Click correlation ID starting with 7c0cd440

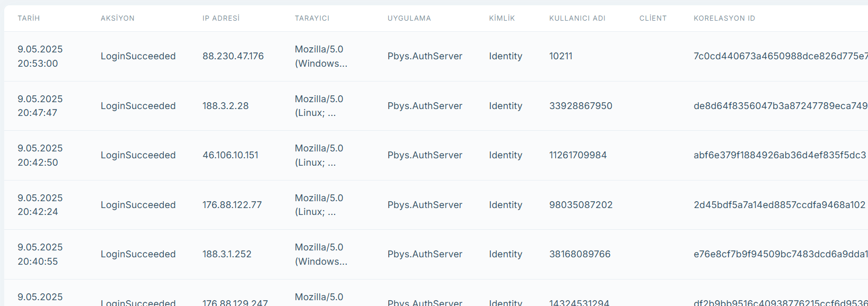point(780,56)
